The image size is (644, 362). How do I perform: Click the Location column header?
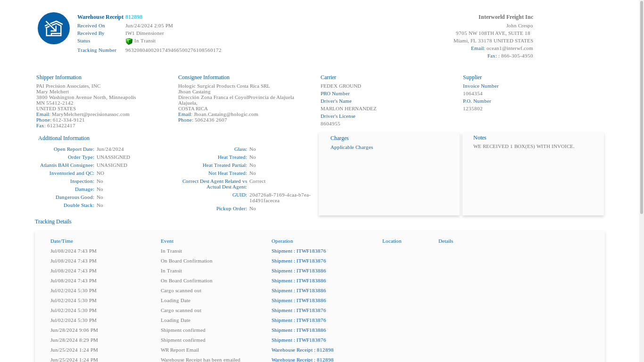tap(392, 241)
